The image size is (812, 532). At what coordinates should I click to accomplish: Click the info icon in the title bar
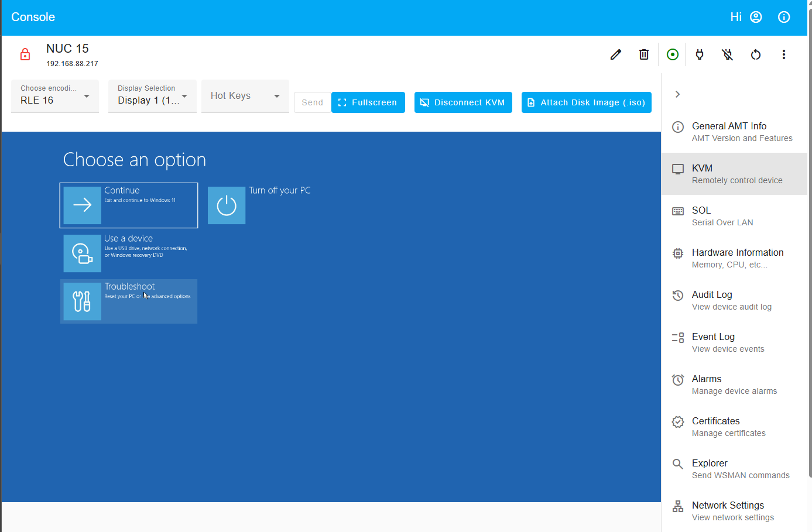784,17
